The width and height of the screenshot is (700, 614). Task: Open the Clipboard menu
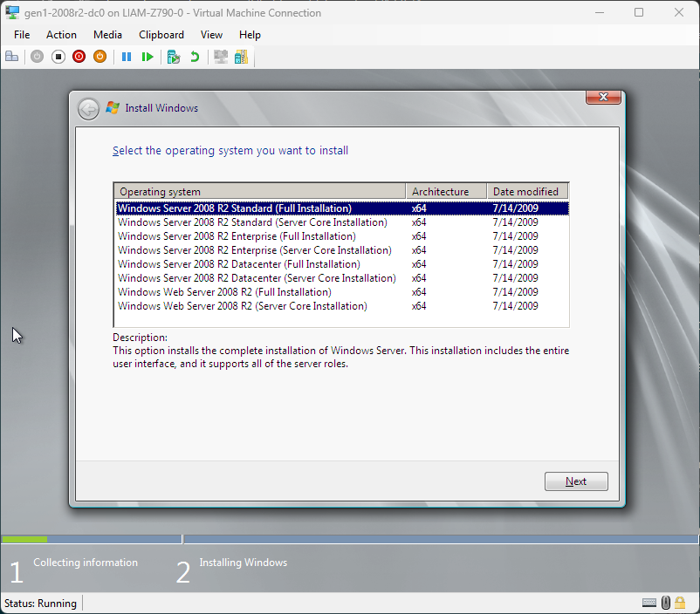point(161,35)
